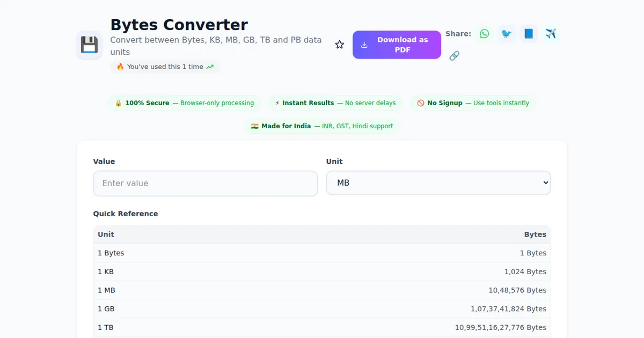Click the 100% Secure badge
The width and height of the screenshot is (644, 338).
(x=184, y=103)
